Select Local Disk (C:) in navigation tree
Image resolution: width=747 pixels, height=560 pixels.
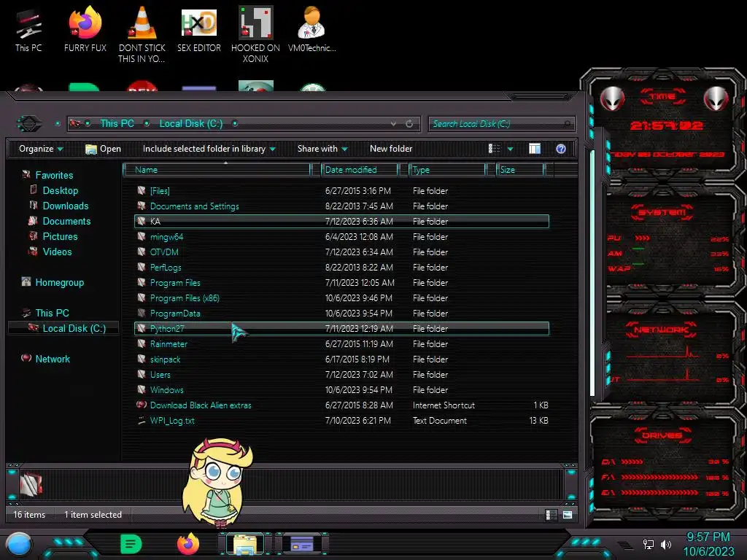click(x=64, y=328)
